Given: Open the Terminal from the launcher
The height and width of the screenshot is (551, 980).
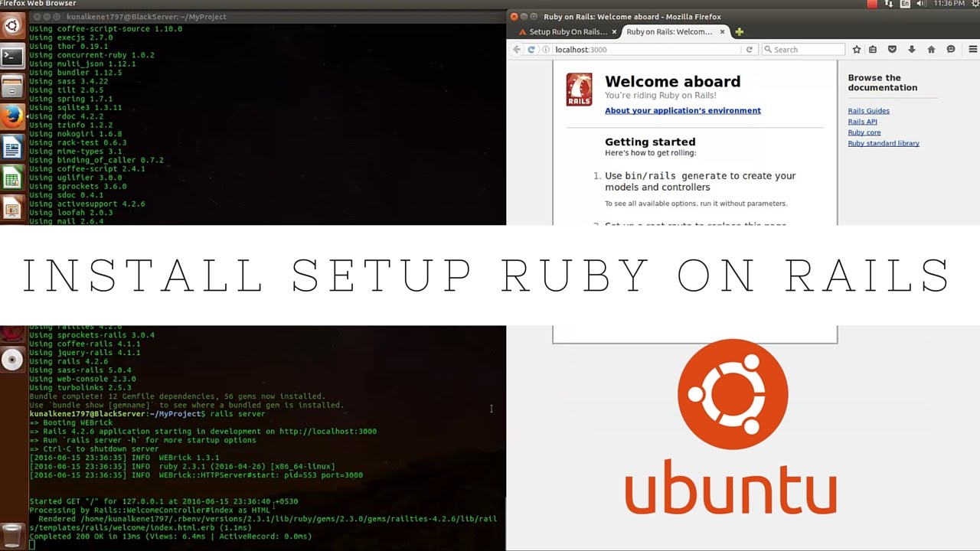Looking at the screenshot, I should tap(12, 56).
